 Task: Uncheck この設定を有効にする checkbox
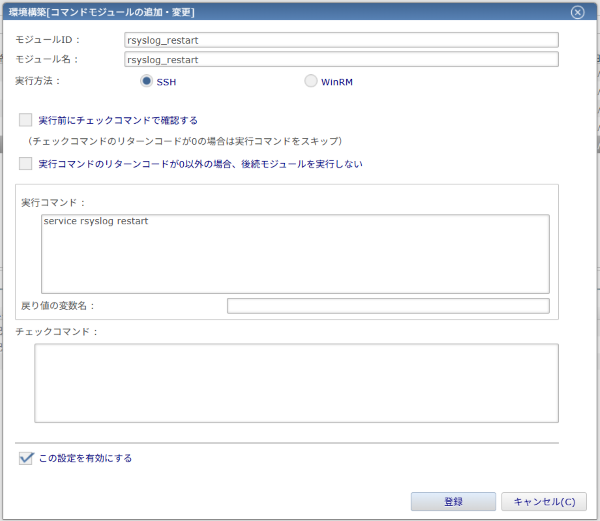click(26, 458)
